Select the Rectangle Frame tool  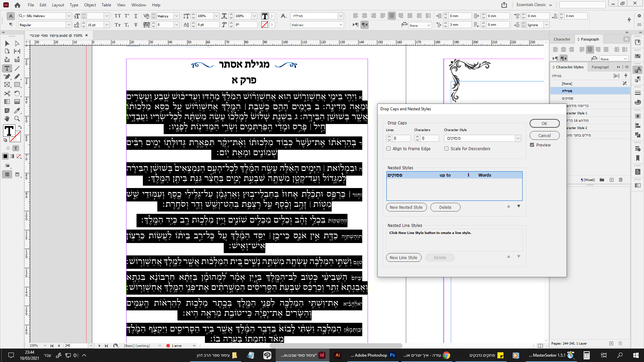[7, 85]
